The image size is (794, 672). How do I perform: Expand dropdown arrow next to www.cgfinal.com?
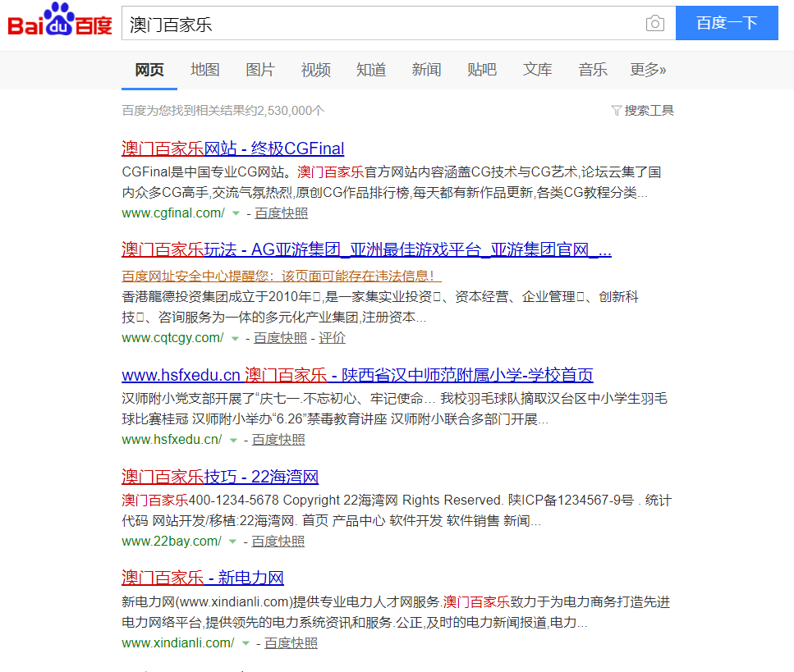click(x=236, y=213)
